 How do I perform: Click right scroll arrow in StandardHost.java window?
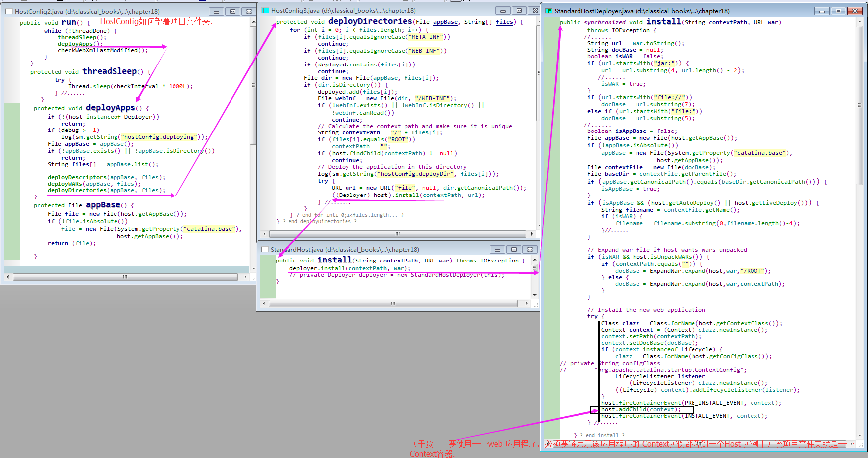526,303
